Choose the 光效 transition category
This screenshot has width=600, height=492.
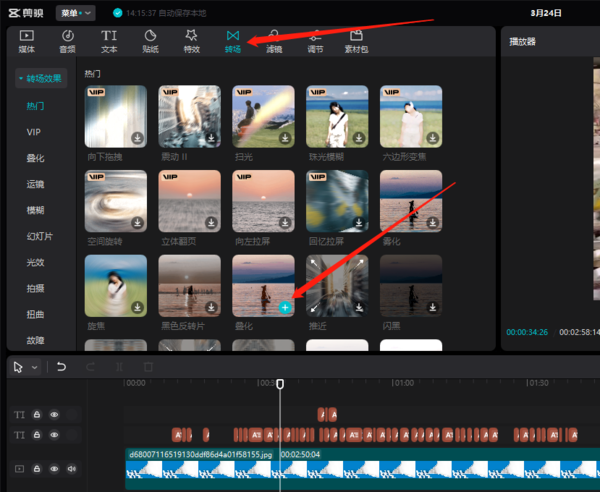pos(35,261)
